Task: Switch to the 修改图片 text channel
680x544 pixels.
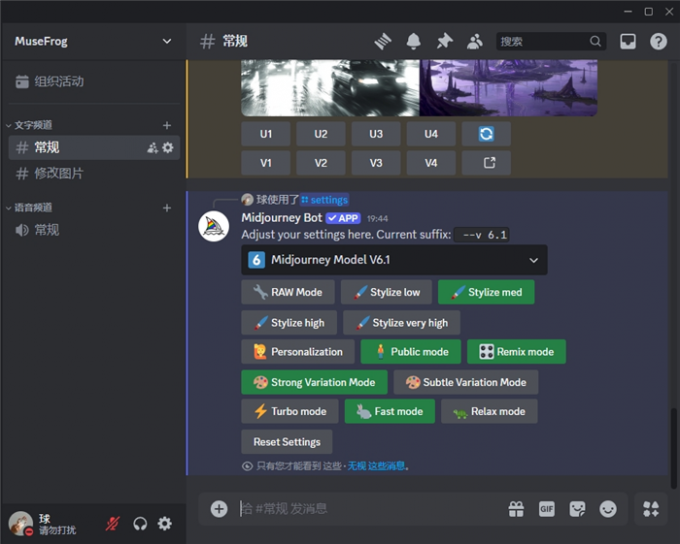Action: 94,174
